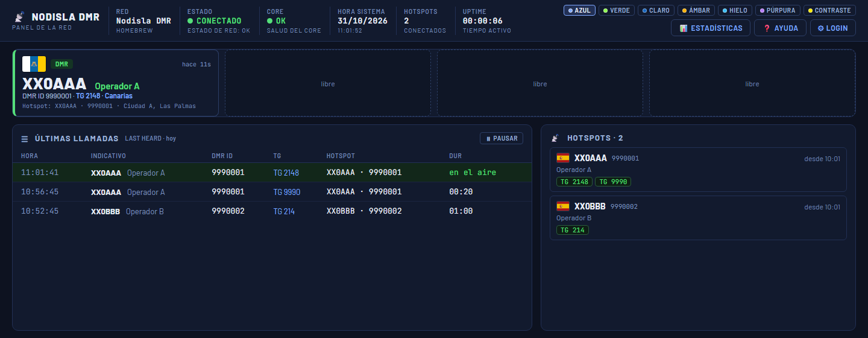The image size is (868, 338).
Task: Click the Canarias flag on active call card
Action: [x=34, y=64]
